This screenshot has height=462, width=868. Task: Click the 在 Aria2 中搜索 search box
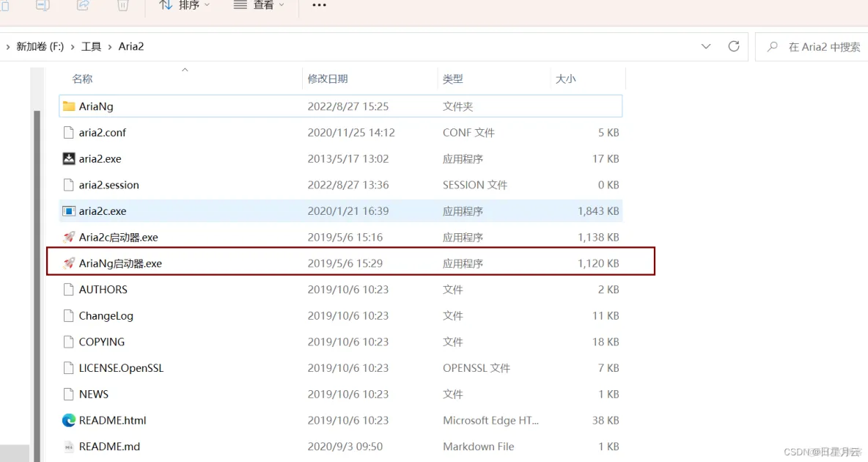pos(812,46)
